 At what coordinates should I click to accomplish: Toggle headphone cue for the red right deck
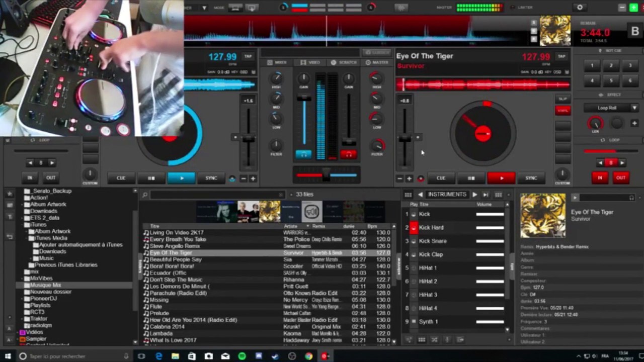(348, 154)
